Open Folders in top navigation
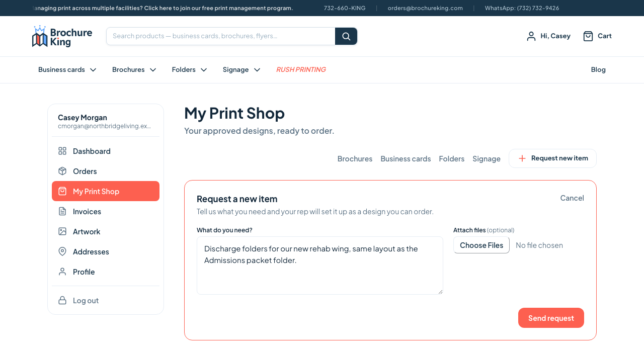 [184, 69]
